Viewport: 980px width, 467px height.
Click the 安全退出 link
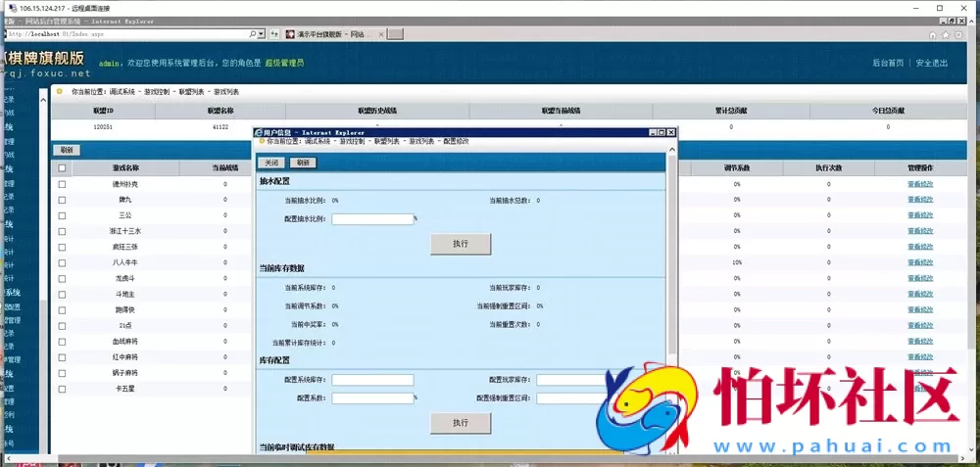point(932,63)
